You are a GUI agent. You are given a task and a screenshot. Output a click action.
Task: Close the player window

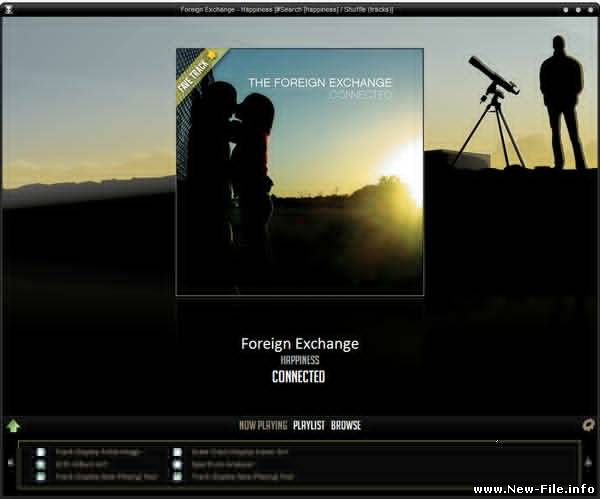pyautogui.click(x=591, y=9)
